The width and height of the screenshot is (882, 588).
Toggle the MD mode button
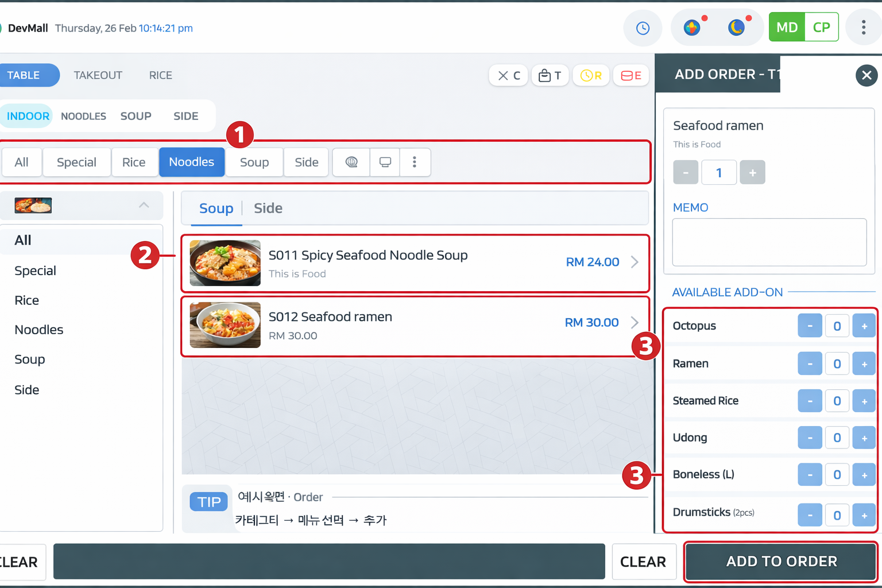point(787,27)
